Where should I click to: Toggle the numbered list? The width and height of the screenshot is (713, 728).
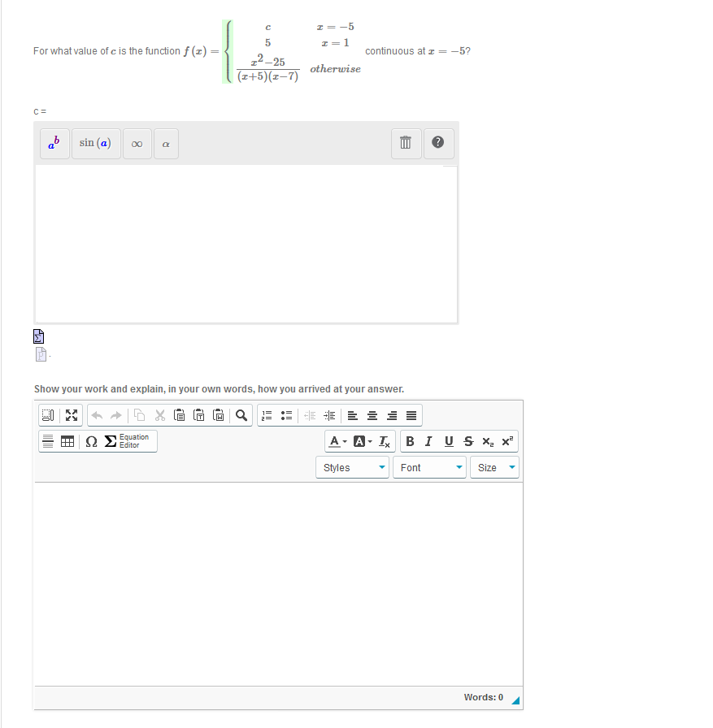point(267,414)
